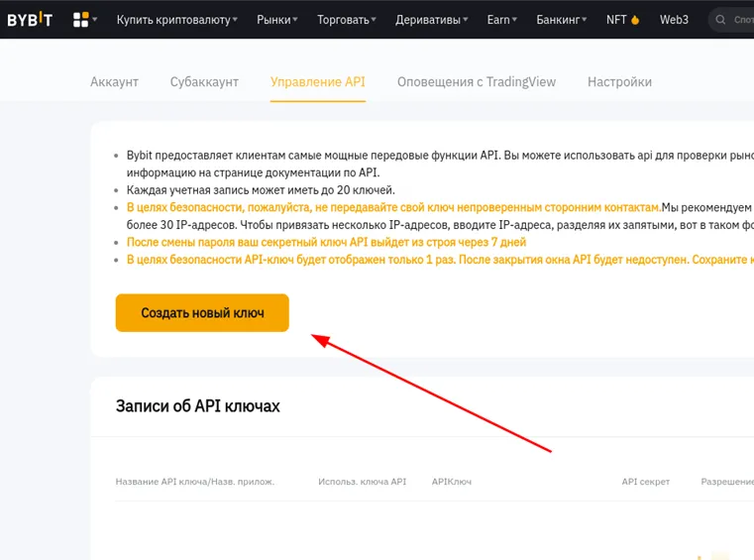This screenshot has height=560, width=754.
Task: Click the search input field in header
Action: click(x=741, y=20)
